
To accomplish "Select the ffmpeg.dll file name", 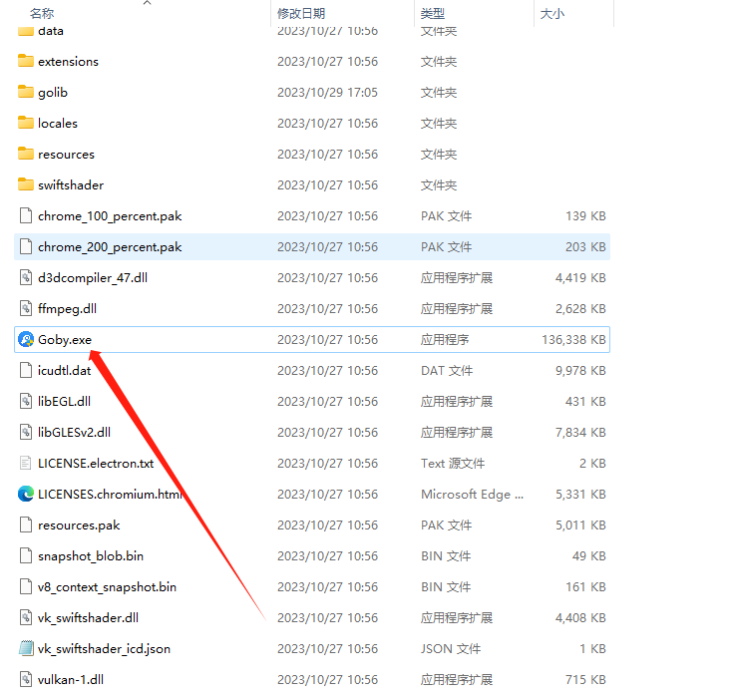I will tap(68, 309).
